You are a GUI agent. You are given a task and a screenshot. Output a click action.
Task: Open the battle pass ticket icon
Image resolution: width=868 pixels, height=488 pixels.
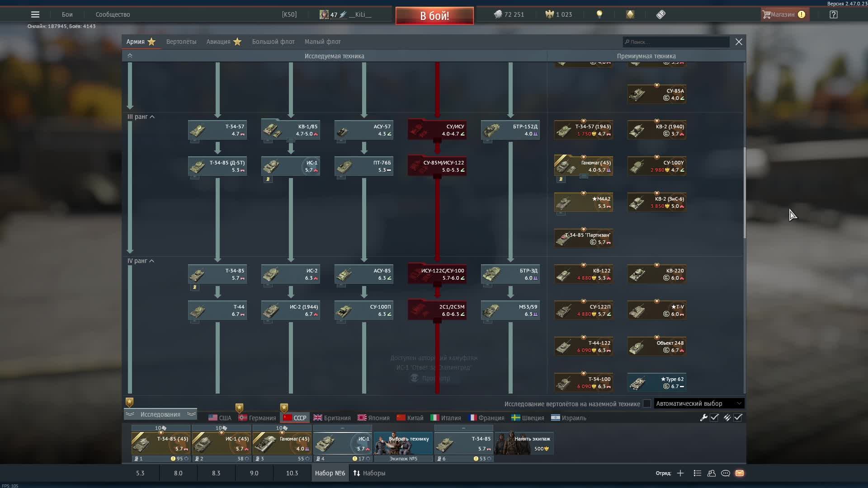(x=661, y=14)
